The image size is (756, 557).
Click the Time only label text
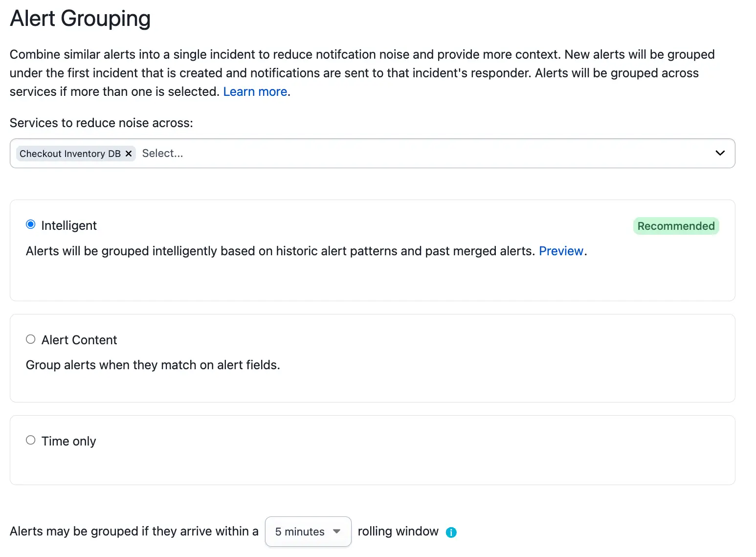(x=69, y=441)
